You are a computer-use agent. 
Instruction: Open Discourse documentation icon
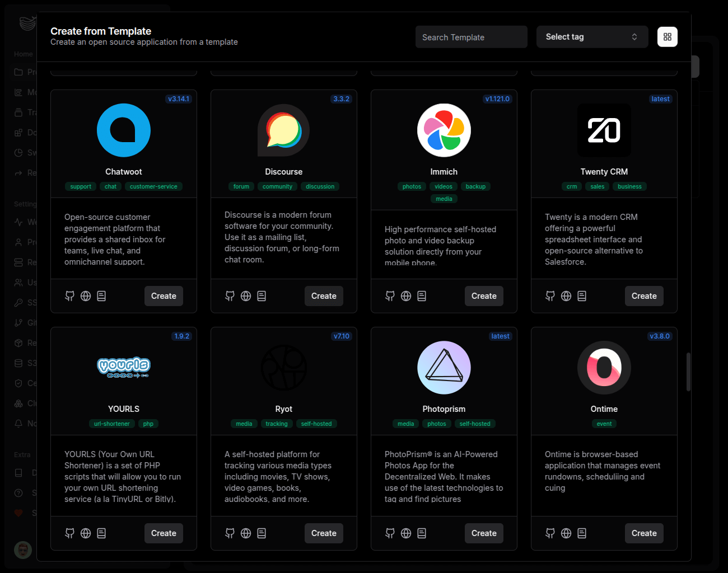pos(262,296)
